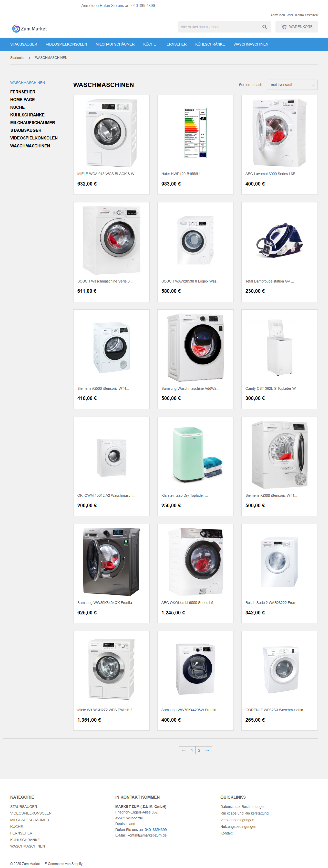Open Samsung WW80K6404QX product image
328x868 pixels.
click(111, 562)
